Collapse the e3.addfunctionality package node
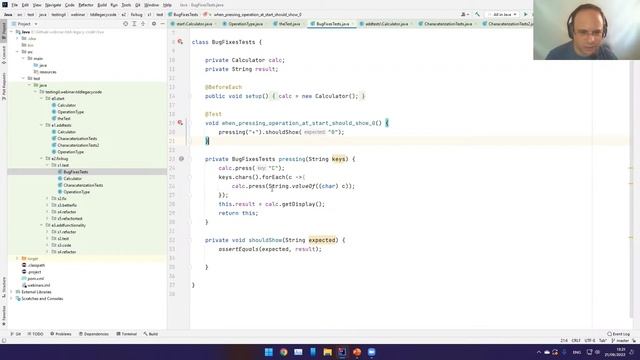The height and width of the screenshot is (360, 640). (x=42, y=225)
